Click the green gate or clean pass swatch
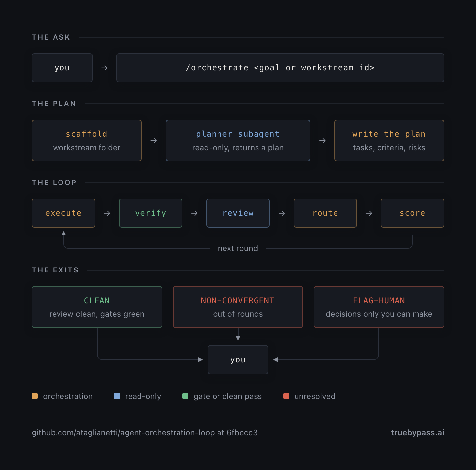The height and width of the screenshot is (470, 476). [x=185, y=396]
